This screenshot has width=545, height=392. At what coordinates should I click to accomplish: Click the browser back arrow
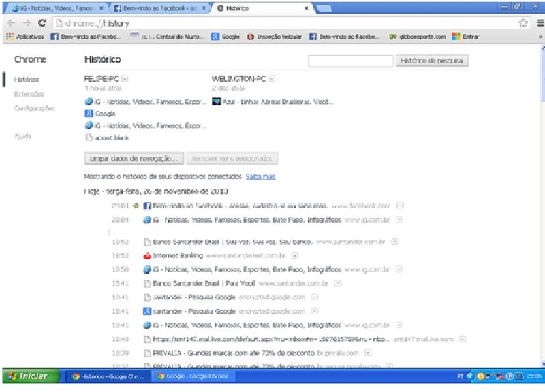[x=11, y=23]
